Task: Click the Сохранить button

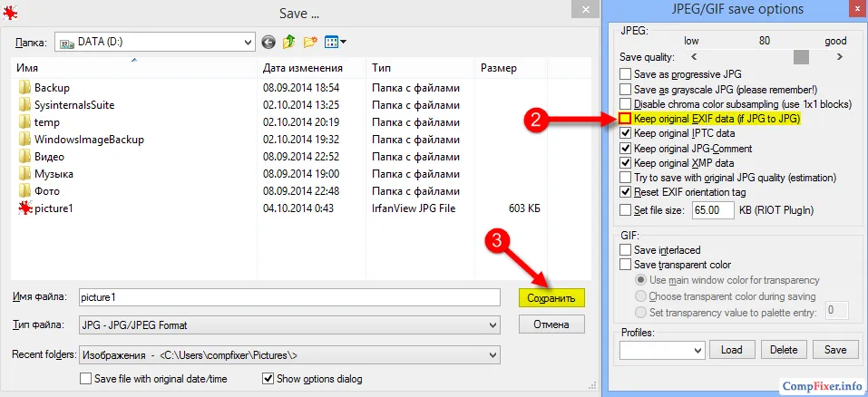Action: pos(551,298)
